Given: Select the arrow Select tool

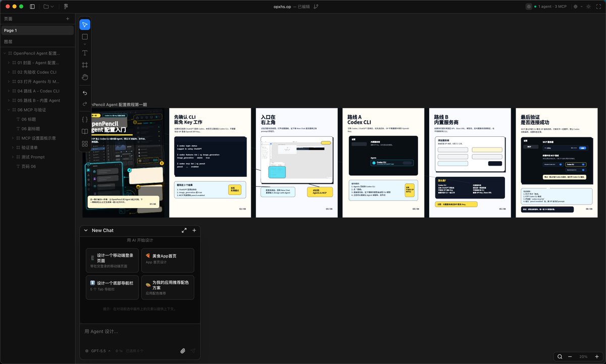Looking at the screenshot, I should [85, 25].
